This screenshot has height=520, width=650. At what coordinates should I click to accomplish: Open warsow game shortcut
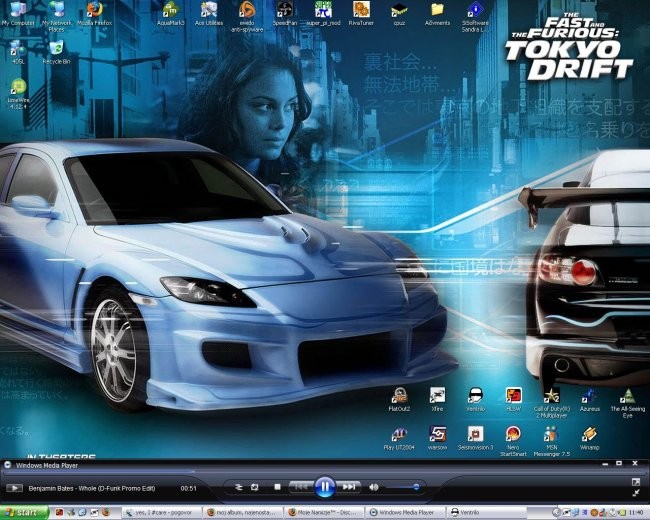(437, 438)
